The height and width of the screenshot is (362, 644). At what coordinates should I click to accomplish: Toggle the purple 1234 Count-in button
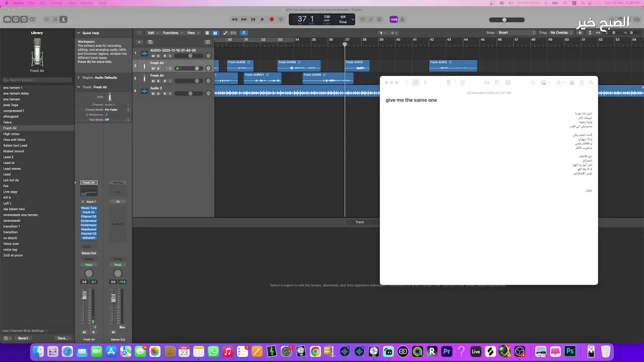pos(393,20)
